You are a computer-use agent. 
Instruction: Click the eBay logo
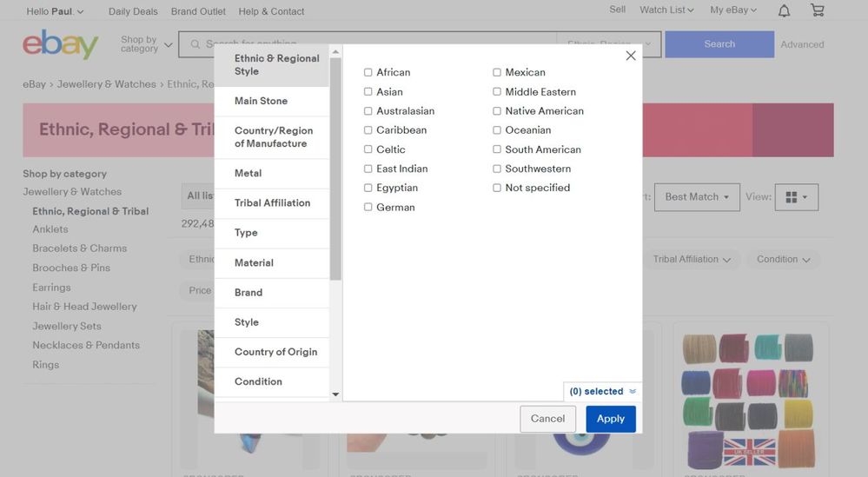click(60, 44)
